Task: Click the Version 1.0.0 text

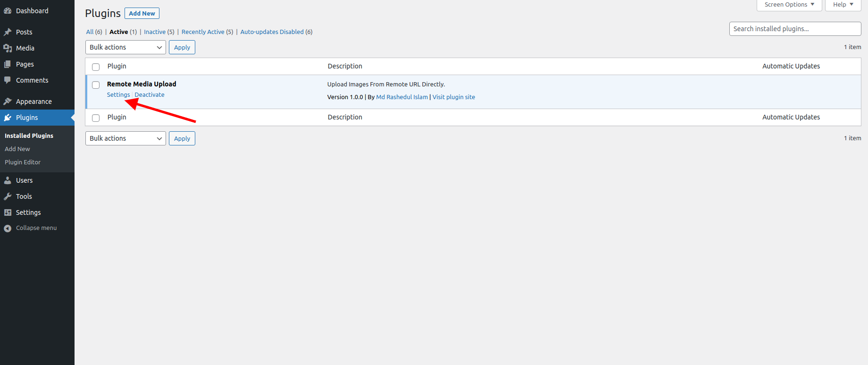Action: pyautogui.click(x=345, y=97)
